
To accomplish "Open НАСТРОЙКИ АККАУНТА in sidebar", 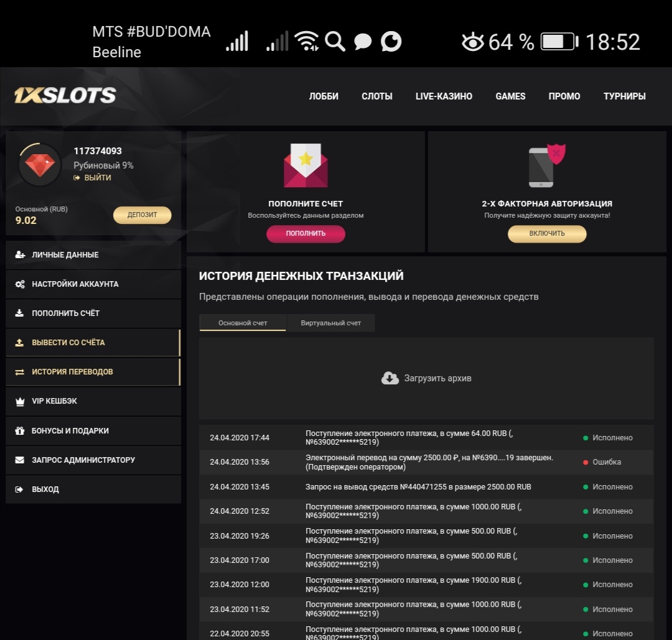I will [93, 284].
